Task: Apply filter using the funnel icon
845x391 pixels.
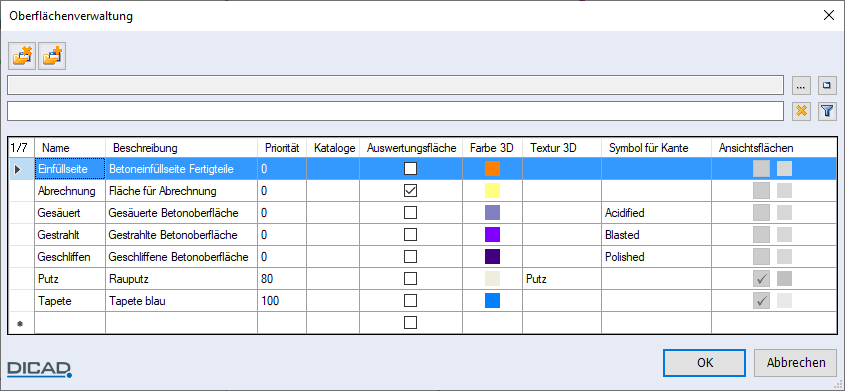Action: click(826, 111)
